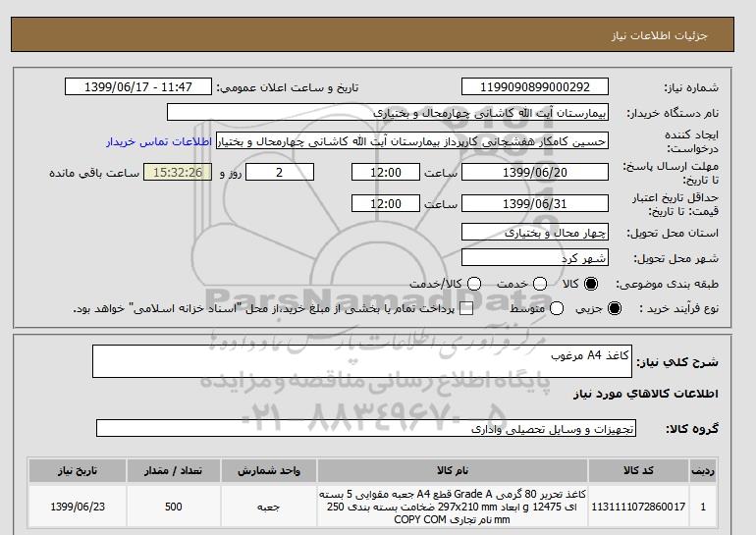The image size is (756, 535).
Task: Click the goods group field تجهیزات و وسایل تحصیلی واداری
Action: point(366,428)
